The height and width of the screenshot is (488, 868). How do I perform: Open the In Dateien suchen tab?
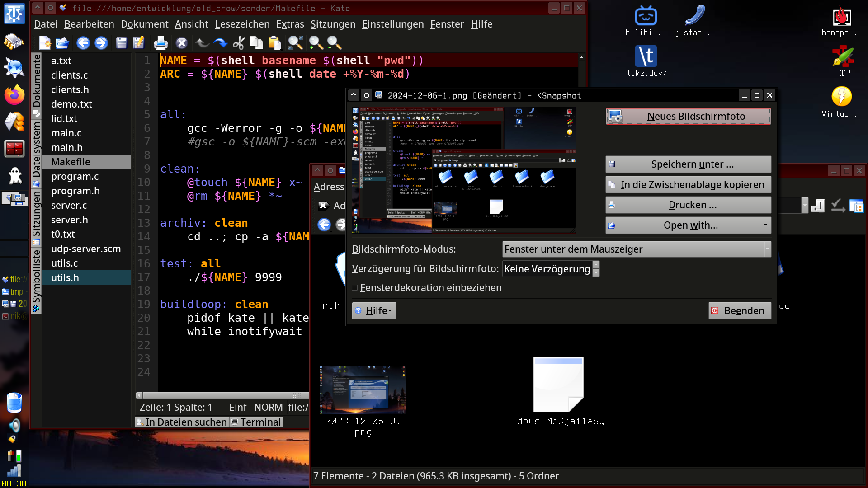pos(182,422)
